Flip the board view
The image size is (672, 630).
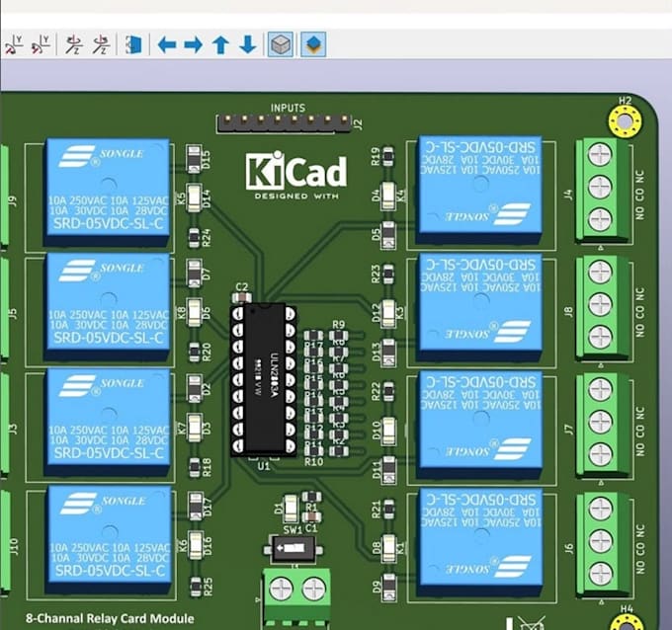coord(133,44)
